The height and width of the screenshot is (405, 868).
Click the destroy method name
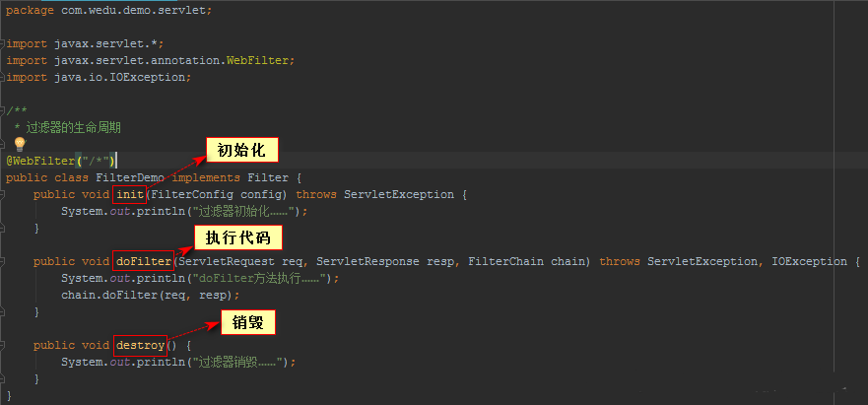140,345
